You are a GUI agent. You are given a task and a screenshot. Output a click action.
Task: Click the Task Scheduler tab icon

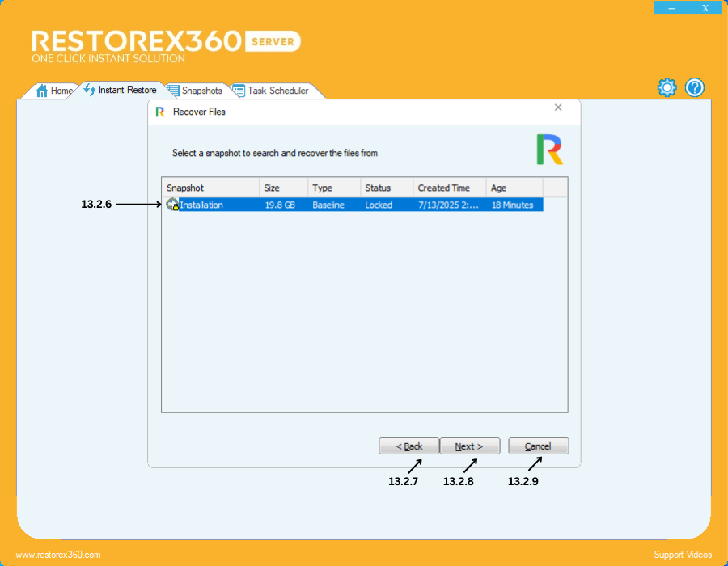239,91
